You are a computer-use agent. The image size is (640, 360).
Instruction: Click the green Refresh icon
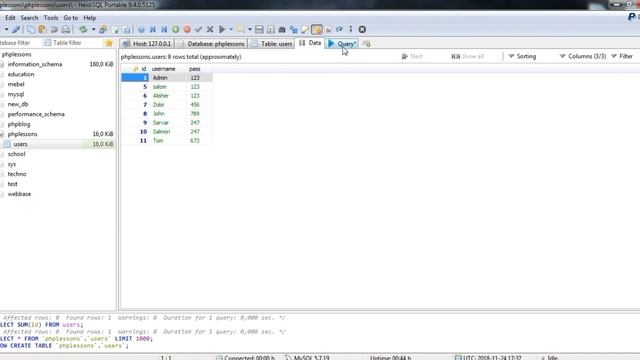point(83,29)
